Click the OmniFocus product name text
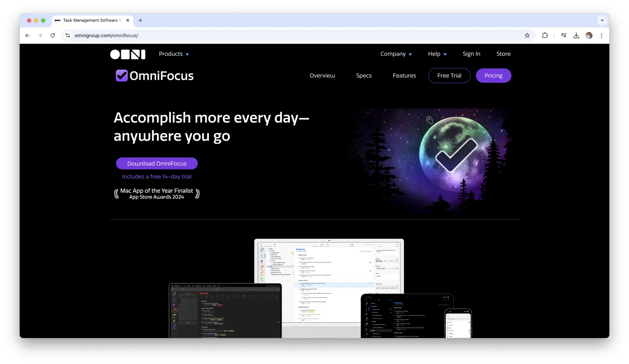Viewport: 629px width, 364px height. (x=162, y=76)
